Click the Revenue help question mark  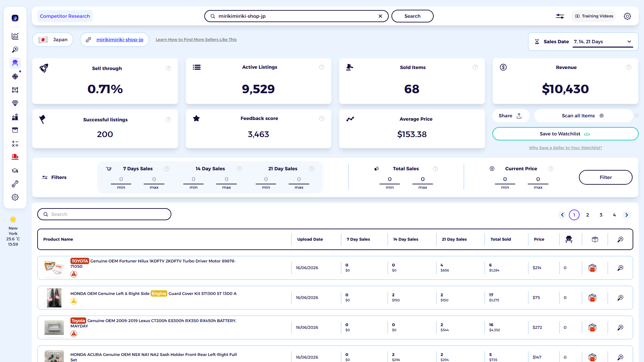click(629, 67)
